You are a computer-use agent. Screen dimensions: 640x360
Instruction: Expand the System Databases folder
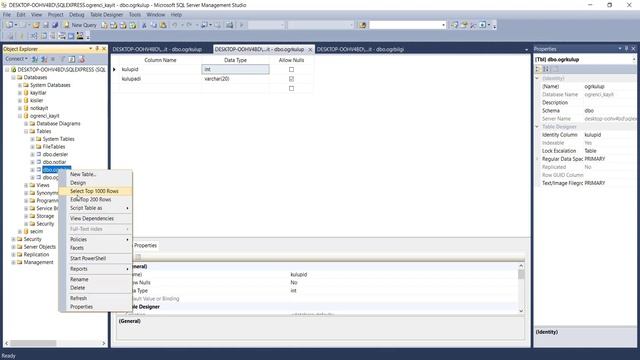[x=20, y=85]
